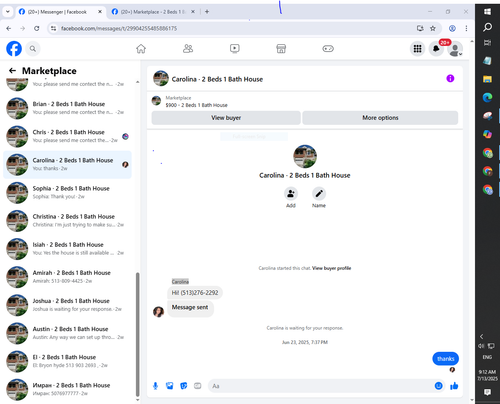Screen dimensions: 500x404
Task: Click the Hi! (513)276-2292 message
Action: [195, 293]
